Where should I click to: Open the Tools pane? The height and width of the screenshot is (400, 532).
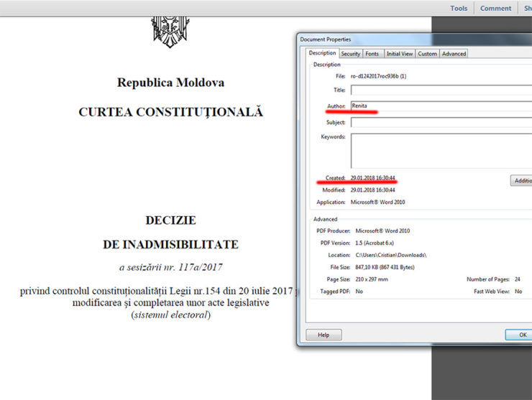pyautogui.click(x=459, y=8)
